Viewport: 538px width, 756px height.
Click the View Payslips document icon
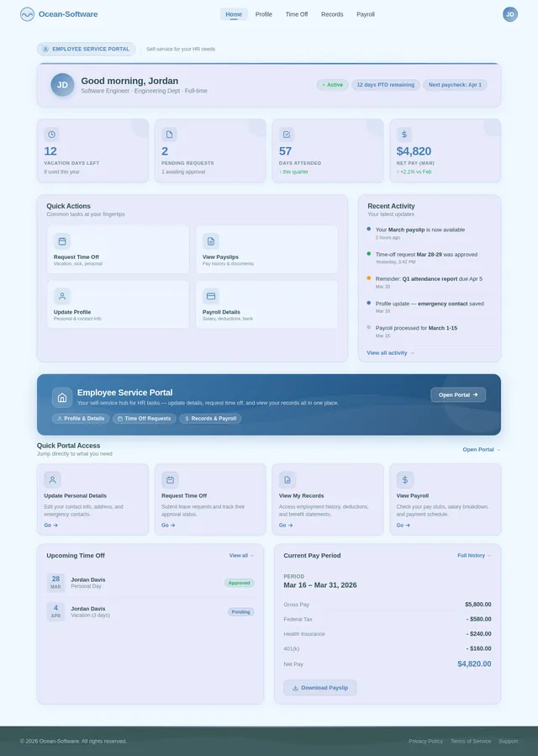[x=211, y=241]
